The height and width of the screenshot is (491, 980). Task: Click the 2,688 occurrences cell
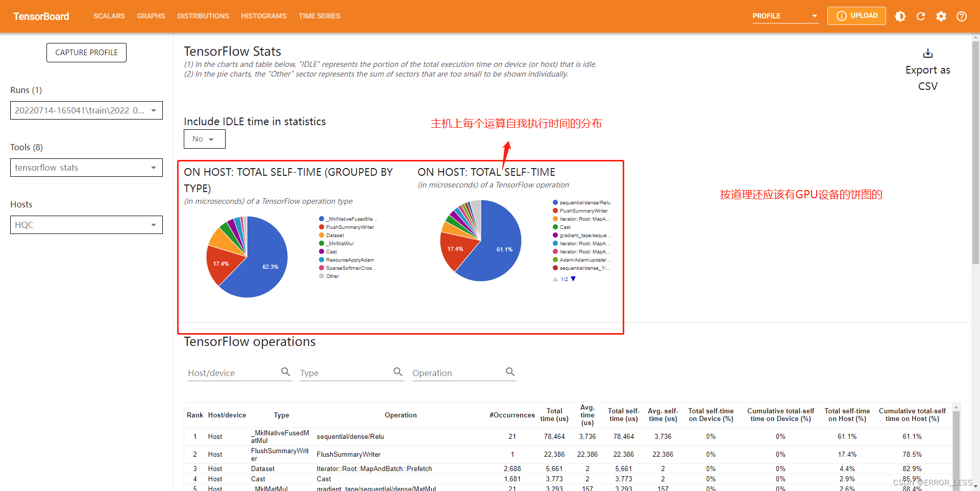click(512, 469)
